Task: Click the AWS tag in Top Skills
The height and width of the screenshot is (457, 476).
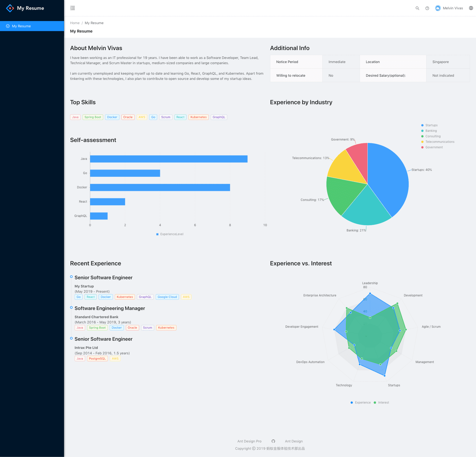Action: click(x=142, y=117)
